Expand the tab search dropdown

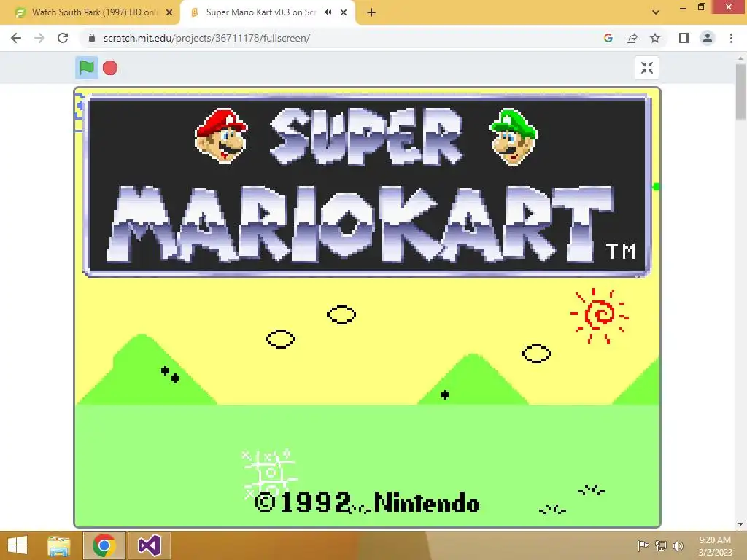[656, 12]
